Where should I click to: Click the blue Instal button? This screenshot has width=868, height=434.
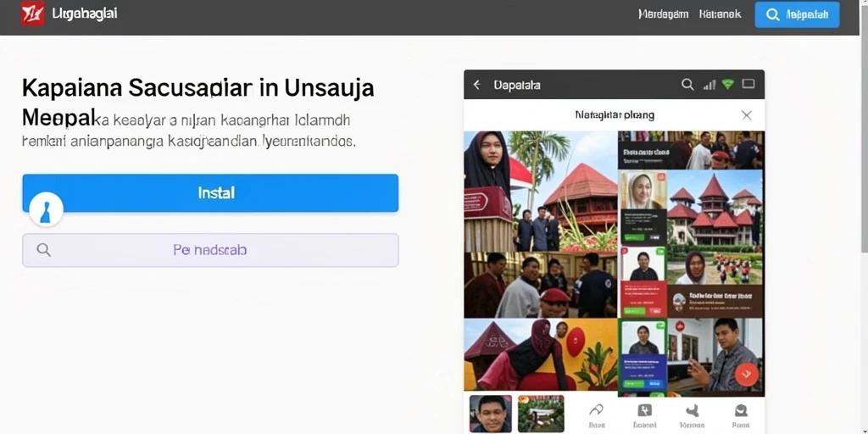click(x=210, y=192)
